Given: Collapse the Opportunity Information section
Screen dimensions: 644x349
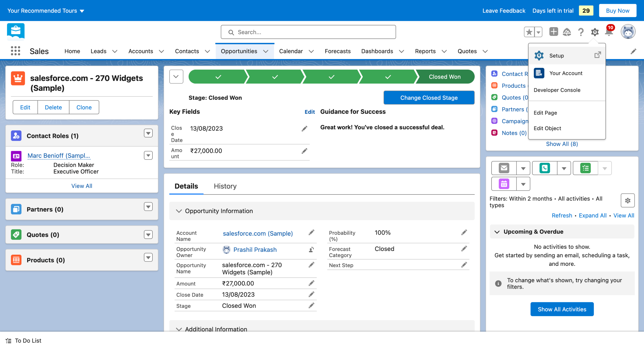Looking at the screenshot, I should coord(179,211).
